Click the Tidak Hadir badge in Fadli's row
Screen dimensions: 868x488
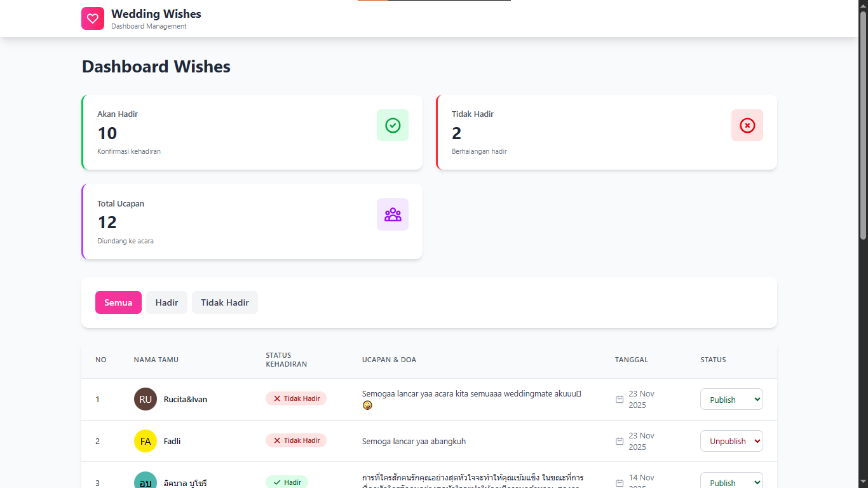coord(296,440)
